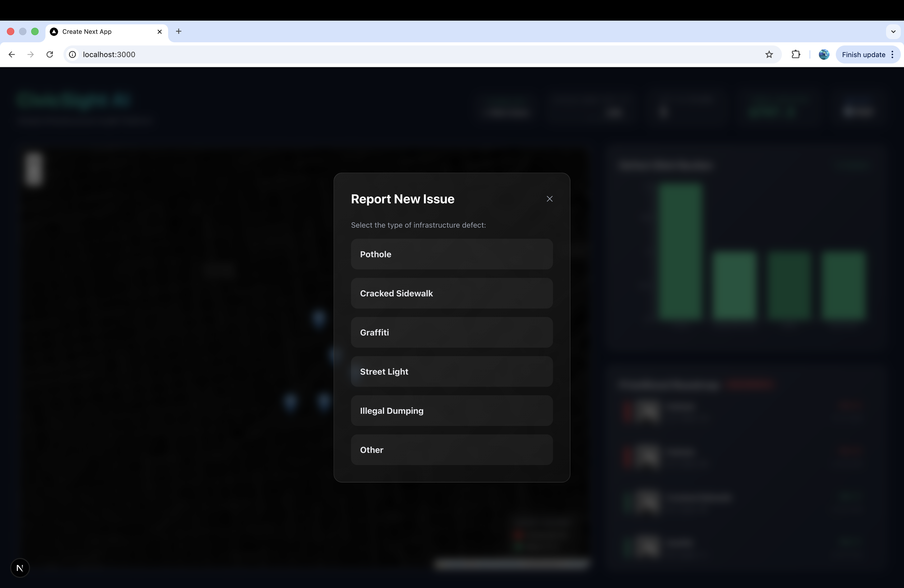Screen dimensions: 904x588
Task: Bookmark this page with star icon
Action: pos(769,54)
